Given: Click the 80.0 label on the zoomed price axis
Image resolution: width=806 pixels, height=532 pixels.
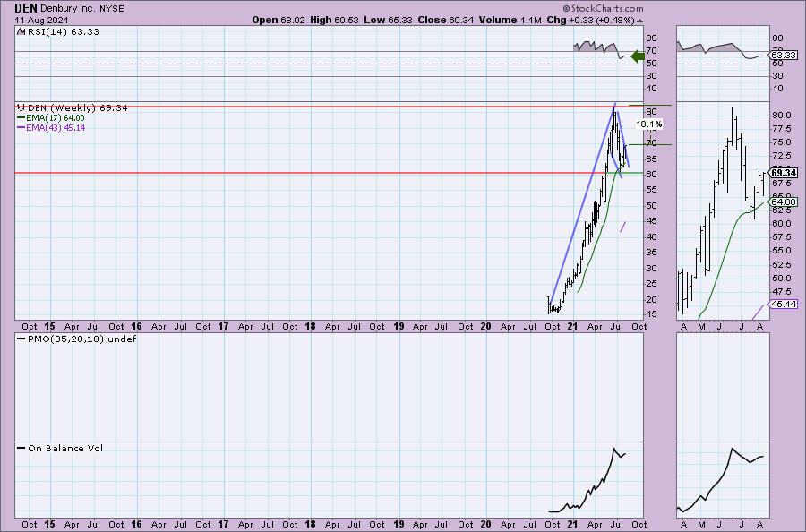Looking at the screenshot, I should 781,116.
